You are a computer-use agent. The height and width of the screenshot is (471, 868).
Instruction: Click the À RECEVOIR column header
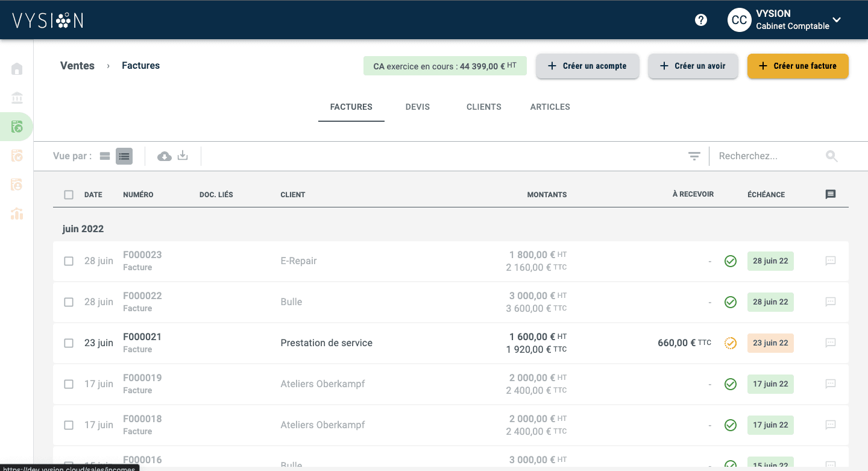coord(693,194)
